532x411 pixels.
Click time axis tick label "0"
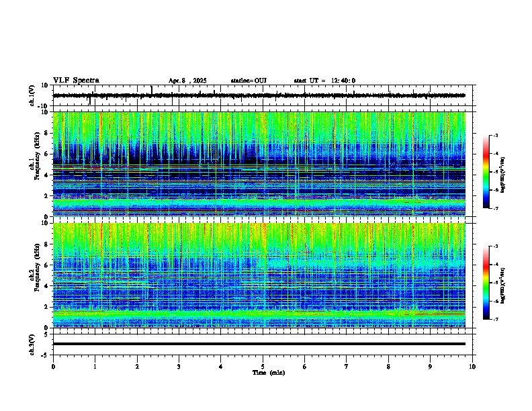[53, 367]
